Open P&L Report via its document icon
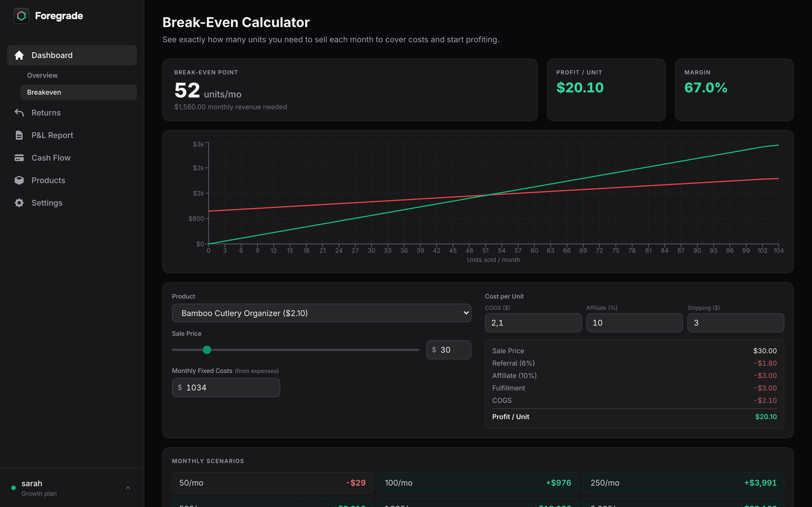The height and width of the screenshot is (507, 812). pos(19,135)
